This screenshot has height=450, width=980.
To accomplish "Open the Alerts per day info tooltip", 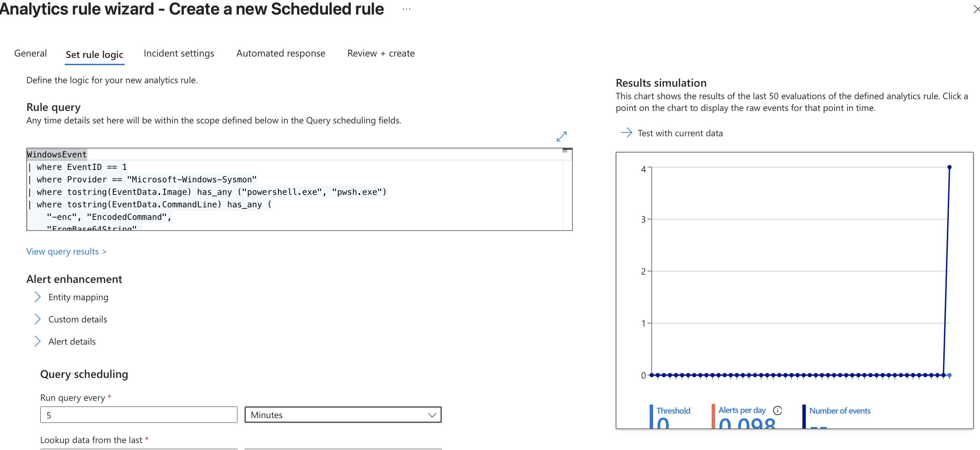I will click(x=777, y=410).
